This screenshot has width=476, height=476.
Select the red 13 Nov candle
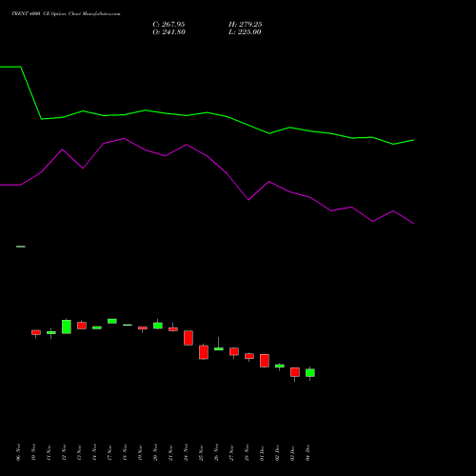click(82, 326)
